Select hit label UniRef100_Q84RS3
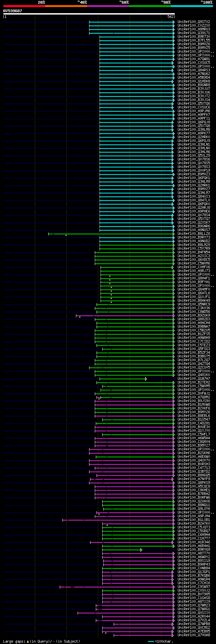 pyautogui.click(x=194, y=70)
